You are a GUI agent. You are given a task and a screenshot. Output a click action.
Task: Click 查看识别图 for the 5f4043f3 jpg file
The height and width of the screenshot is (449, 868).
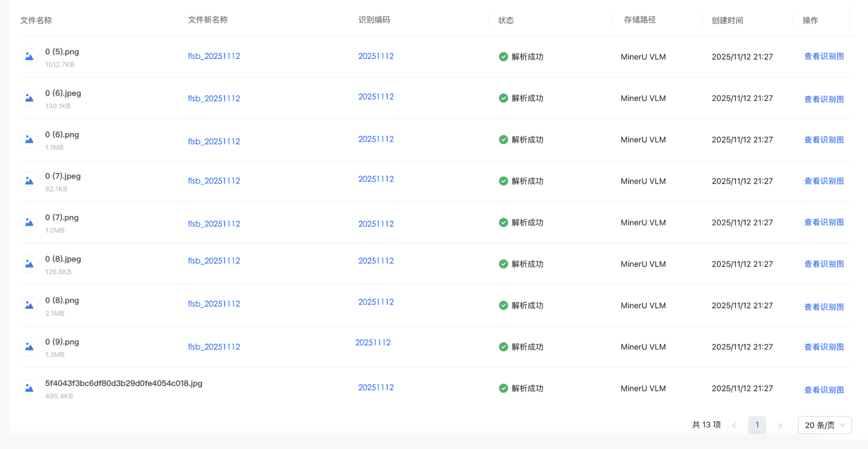[824, 390]
